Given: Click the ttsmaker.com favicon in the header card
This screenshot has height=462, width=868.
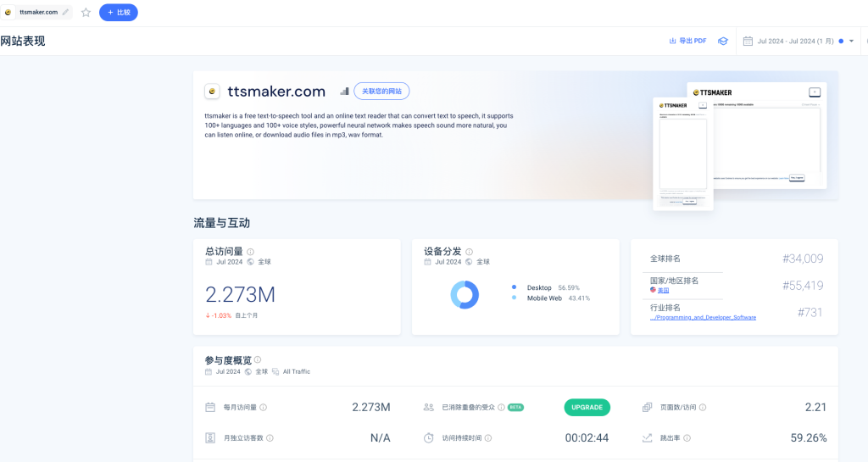Looking at the screenshot, I should pyautogui.click(x=212, y=92).
